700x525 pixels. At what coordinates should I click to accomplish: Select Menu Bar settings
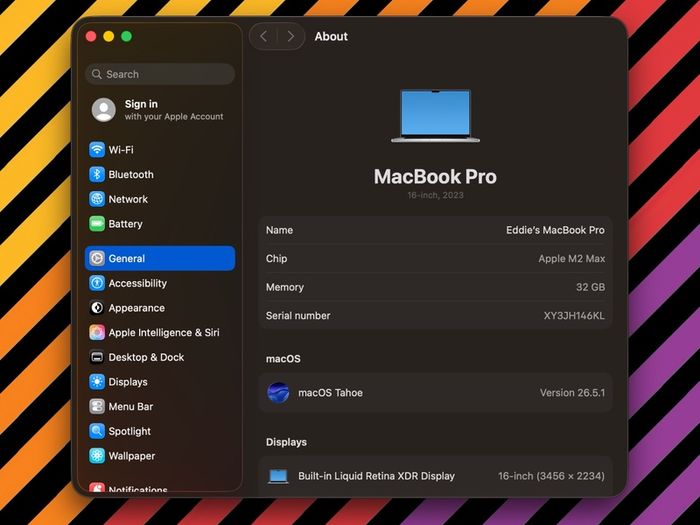point(160,406)
